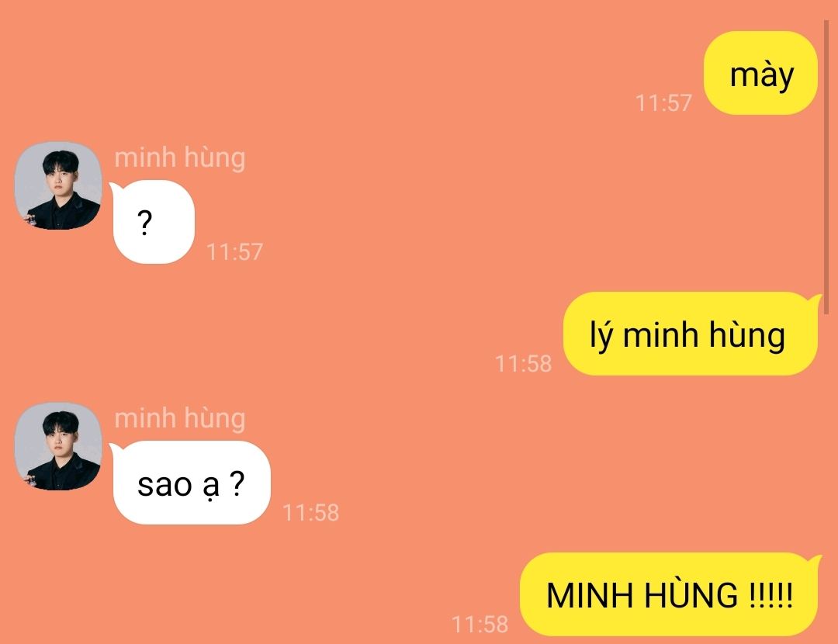The image size is (838, 644).
Task: Tap sender name above "sao ạ ?" bubble
Action: pos(179,418)
